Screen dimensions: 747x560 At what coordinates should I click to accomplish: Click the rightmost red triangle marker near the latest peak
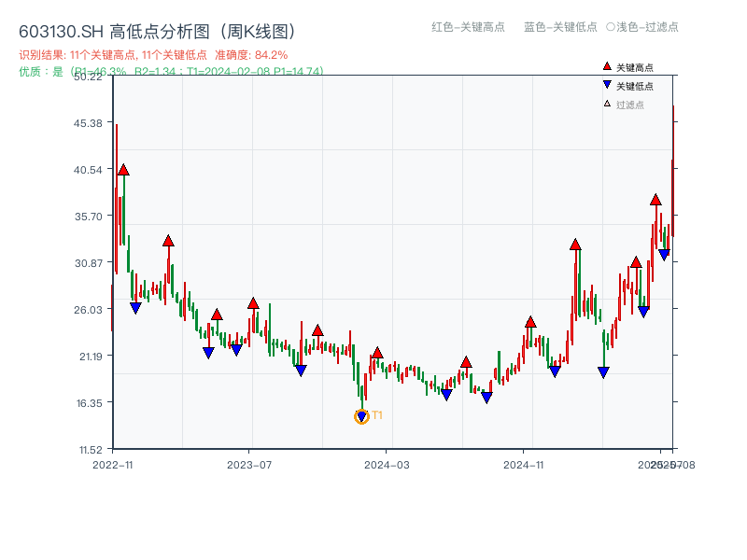[x=655, y=198]
